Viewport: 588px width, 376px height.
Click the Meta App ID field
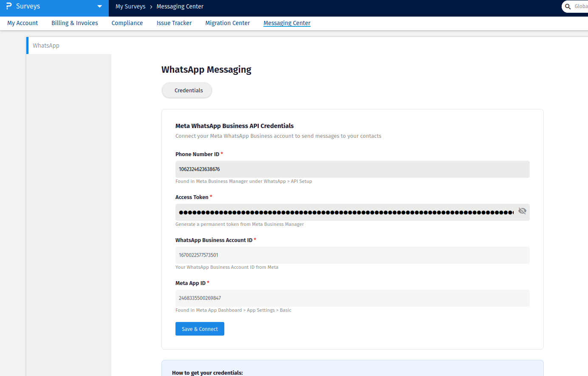[x=352, y=298]
